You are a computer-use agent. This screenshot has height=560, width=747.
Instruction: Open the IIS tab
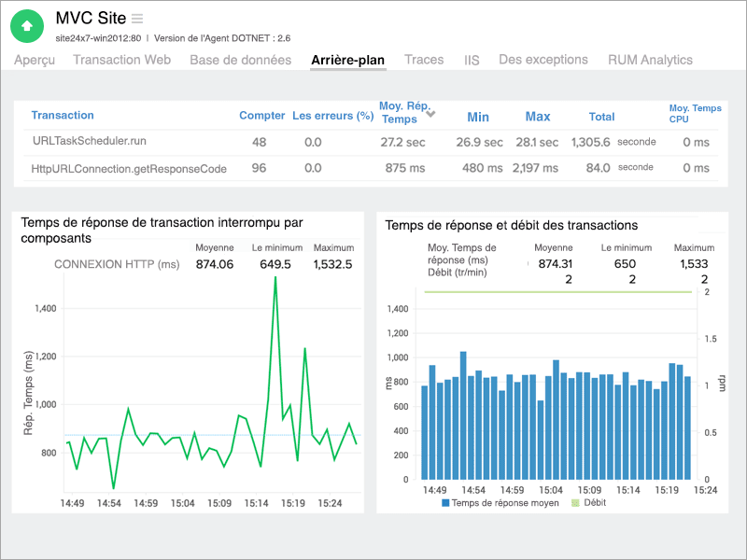click(x=472, y=60)
